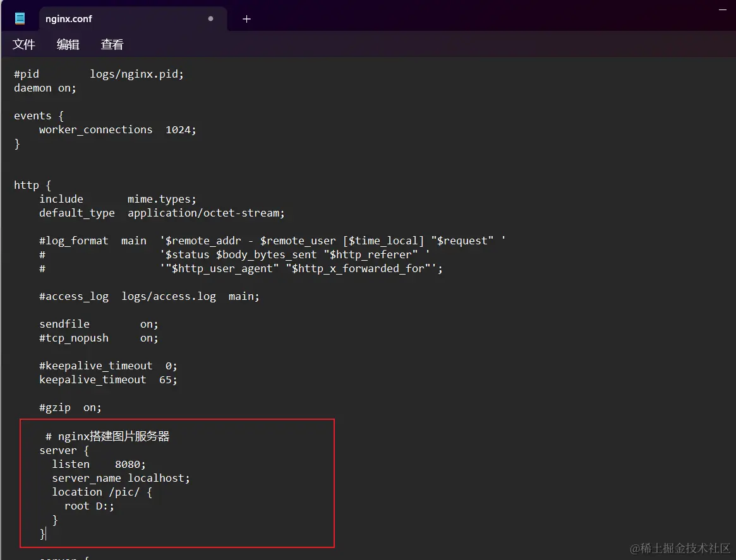Click the 'listen 8080;' line
Viewport: 736px width, 560px height.
pyautogui.click(x=99, y=464)
